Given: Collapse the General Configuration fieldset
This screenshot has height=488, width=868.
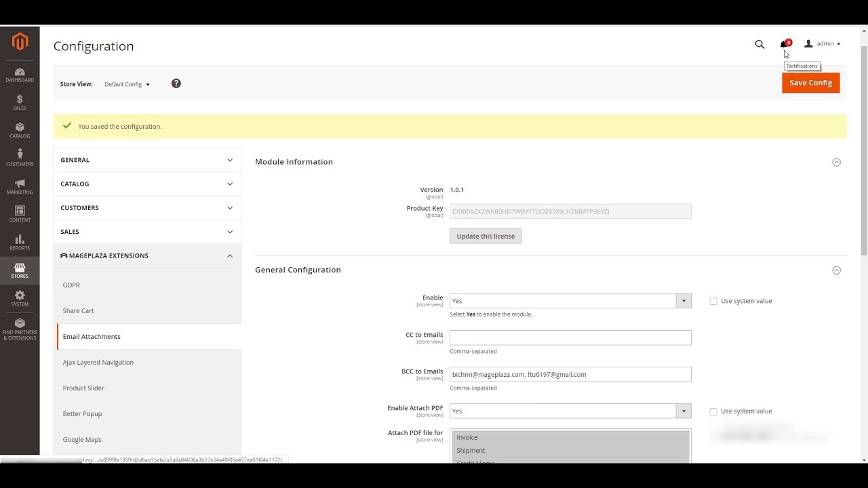Looking at the screenshot, I should click(x=836, y=270).
